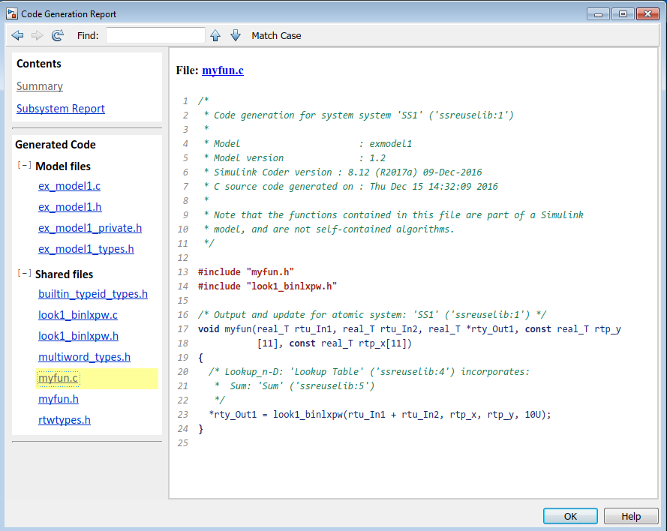Minimize the Code Generation Report window
This screenshot has width=667, height=531.
(x=598, y=14)
